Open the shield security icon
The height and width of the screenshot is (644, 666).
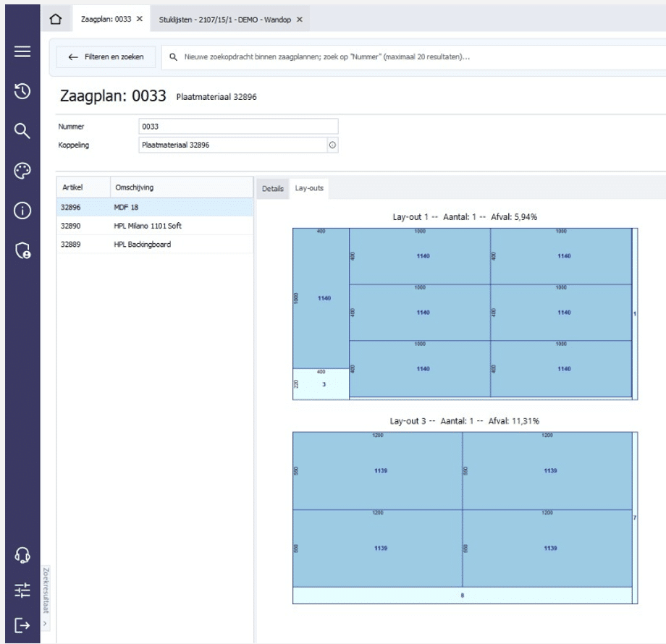coord(22,250)
